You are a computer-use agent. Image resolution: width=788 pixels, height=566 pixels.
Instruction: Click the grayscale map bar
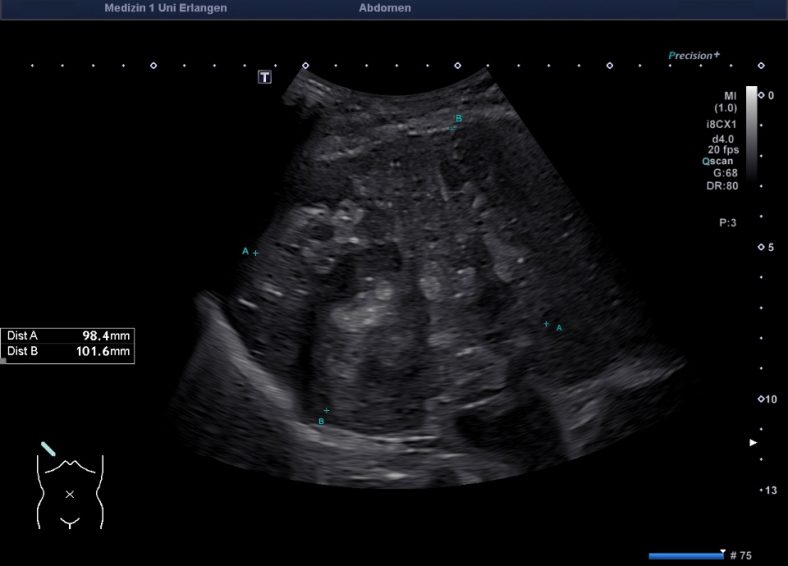(x=751, y=130)
